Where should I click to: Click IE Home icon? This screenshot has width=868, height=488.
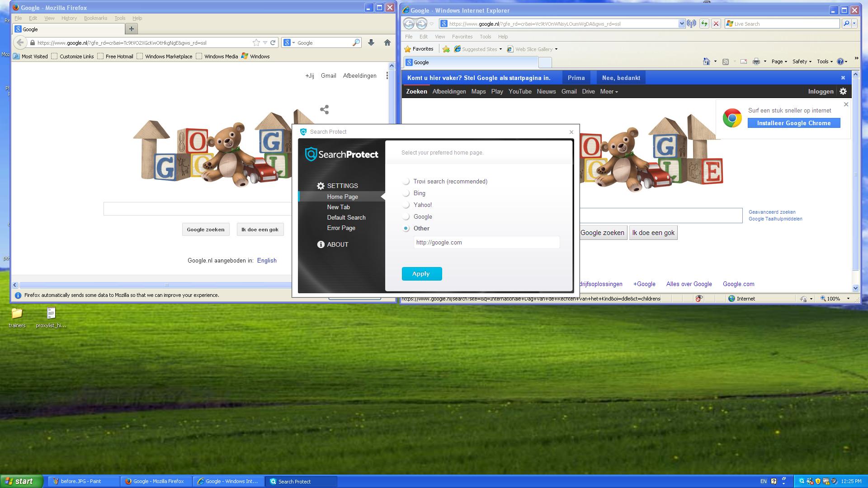[x=707, y=61]
